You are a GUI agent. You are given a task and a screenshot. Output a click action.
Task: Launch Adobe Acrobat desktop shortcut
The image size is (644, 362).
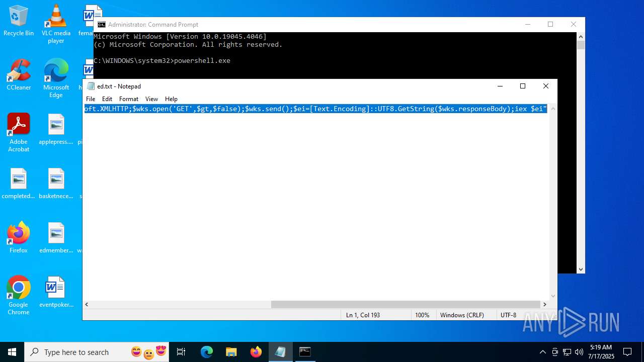click(19, 132)
